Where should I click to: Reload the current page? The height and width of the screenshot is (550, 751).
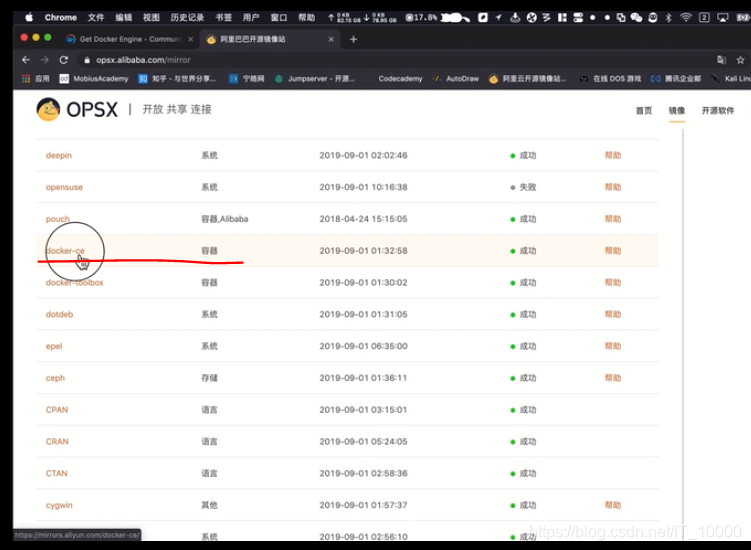(x=63, y=60)
